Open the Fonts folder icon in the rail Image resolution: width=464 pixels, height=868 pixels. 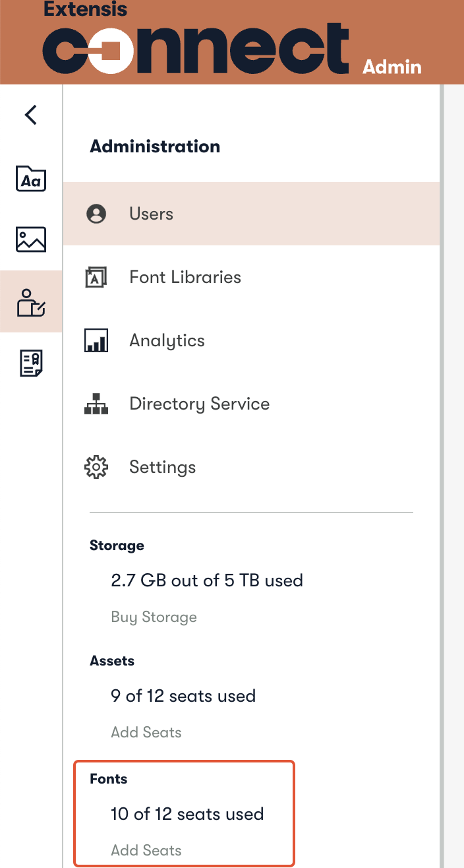tap(31, 179)
